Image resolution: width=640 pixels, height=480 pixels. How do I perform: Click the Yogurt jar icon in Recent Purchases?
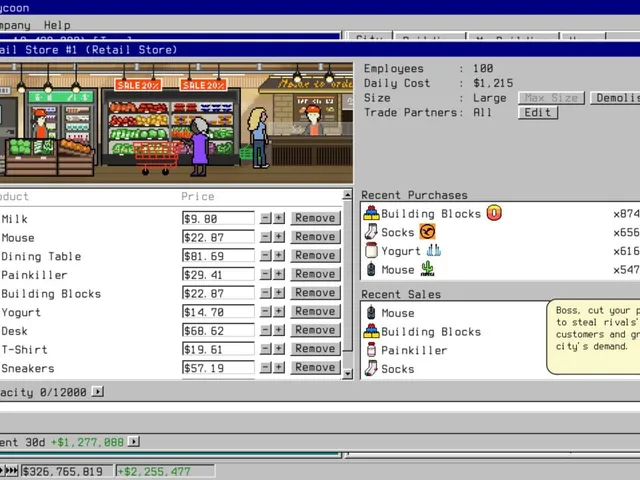[x=371, y=250]
